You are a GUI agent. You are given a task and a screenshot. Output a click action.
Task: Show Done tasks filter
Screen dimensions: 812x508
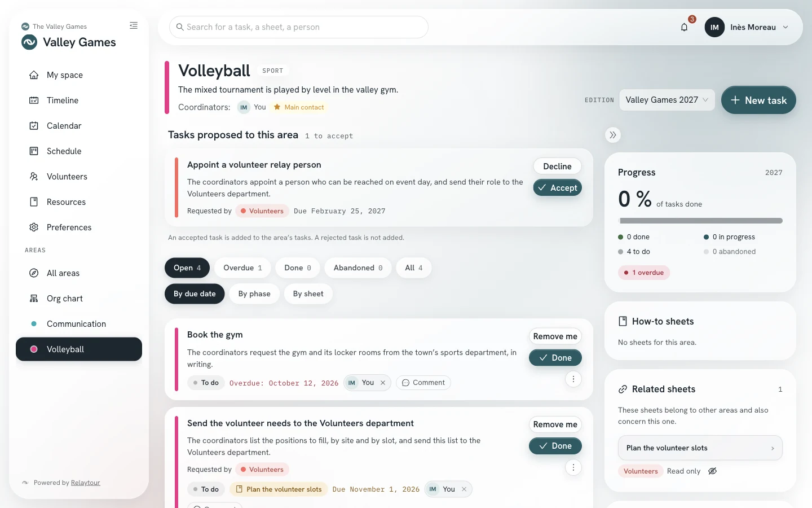[x=298, y=268]
